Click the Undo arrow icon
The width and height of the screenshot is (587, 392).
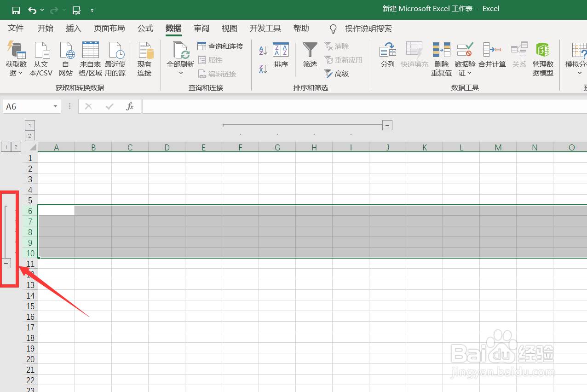click(32, 10)
